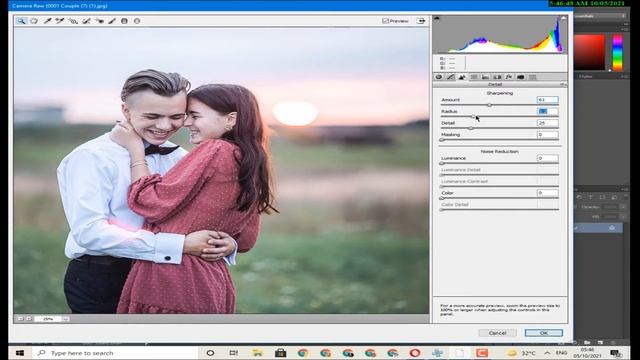Click the Sharpening Radius slider handle
640x360 pixels.
coord(473,117)
